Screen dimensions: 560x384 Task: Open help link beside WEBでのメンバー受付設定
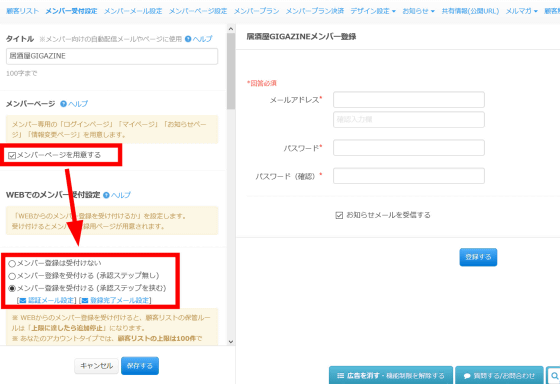point(121,195)
